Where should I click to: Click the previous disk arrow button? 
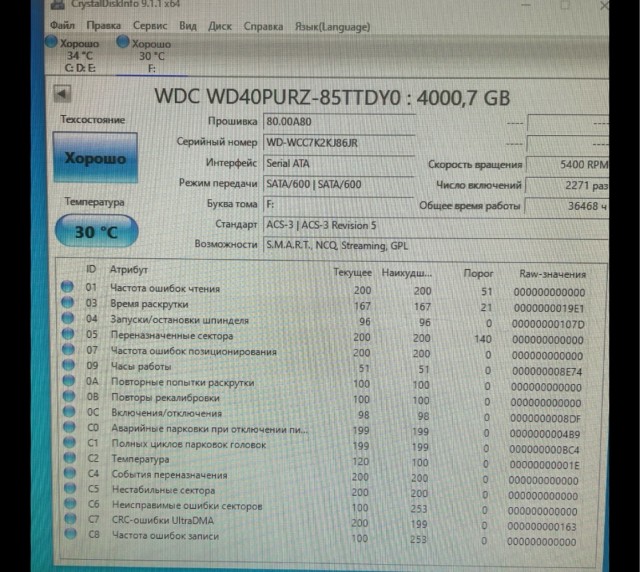click(x=62, y=94)
